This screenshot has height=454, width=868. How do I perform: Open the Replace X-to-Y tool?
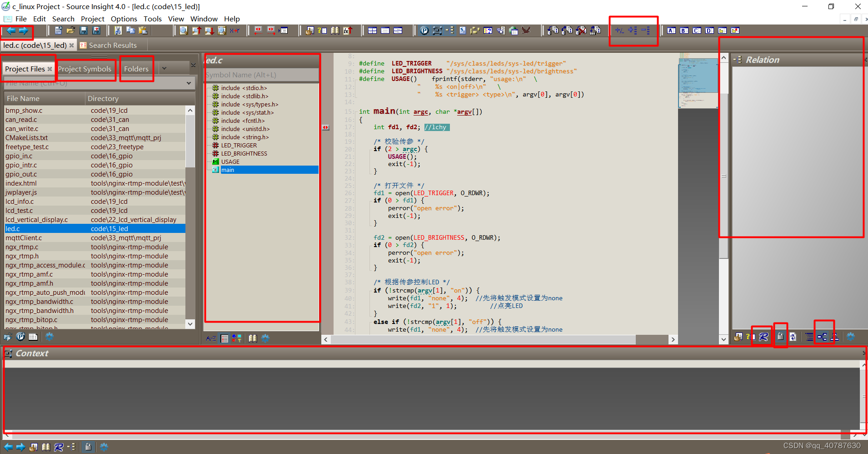click(234, 30)
